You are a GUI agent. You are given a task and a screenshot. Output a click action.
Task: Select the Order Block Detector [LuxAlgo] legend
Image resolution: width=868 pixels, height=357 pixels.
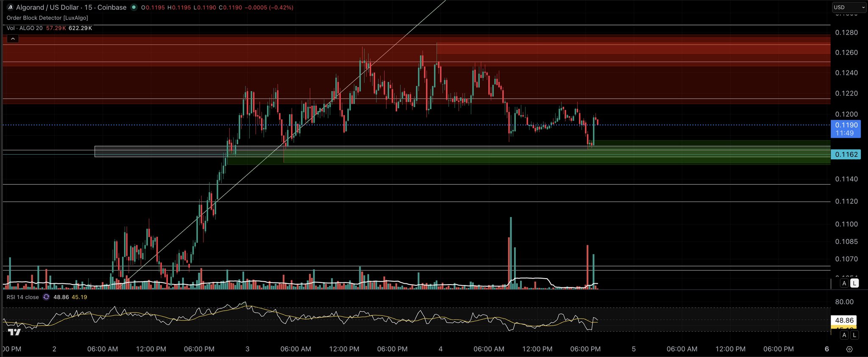click(x=47, y=18)
